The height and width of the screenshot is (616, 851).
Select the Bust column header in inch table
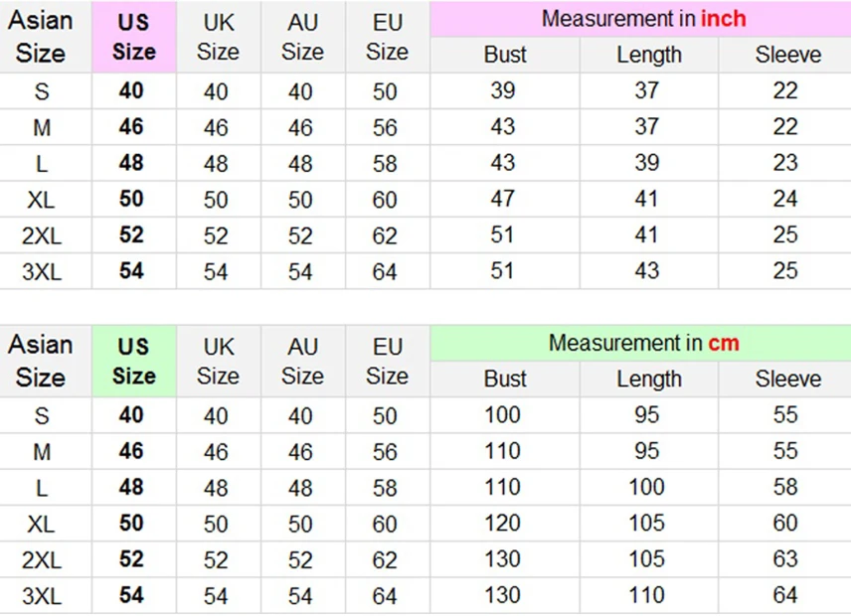(x=505, y=55)
